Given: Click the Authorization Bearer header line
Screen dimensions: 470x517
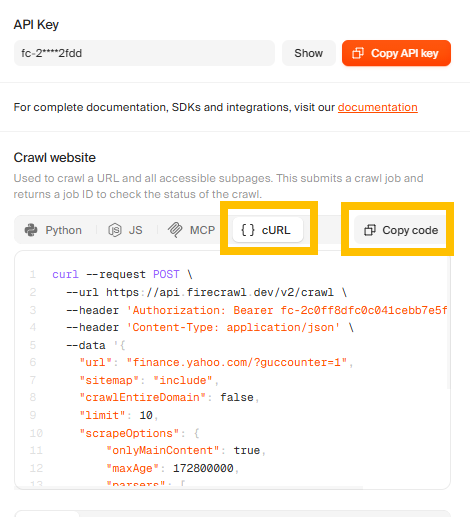Looking at the screenshot, I should point(257,310).
